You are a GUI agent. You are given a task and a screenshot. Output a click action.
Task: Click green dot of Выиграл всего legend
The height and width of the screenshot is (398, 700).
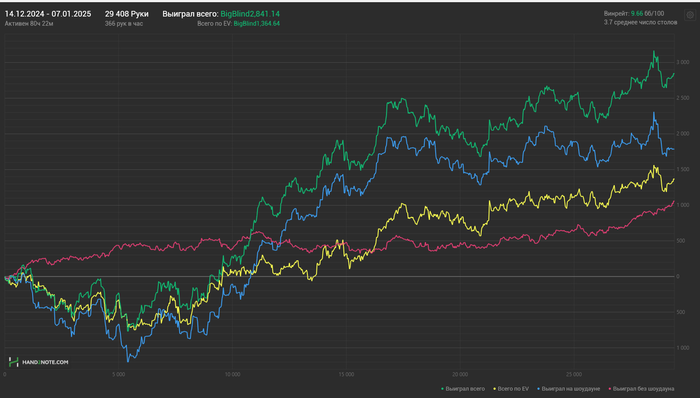[x=442, y=389]
